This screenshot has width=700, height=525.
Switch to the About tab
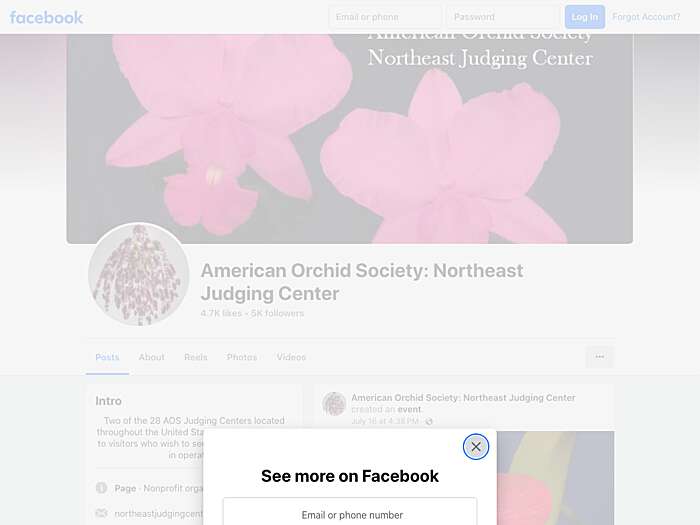pyautogui.click(x=151, y=357)
